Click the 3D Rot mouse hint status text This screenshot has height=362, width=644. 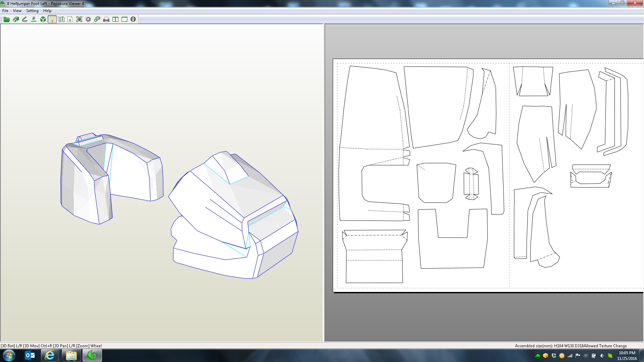pyautogui.click(x=51, y=346)
